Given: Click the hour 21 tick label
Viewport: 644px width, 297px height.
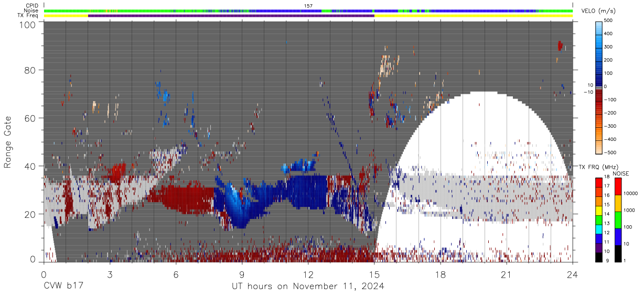Looking at the screenshot, I should pyautogui.click(x=506, y=274).
